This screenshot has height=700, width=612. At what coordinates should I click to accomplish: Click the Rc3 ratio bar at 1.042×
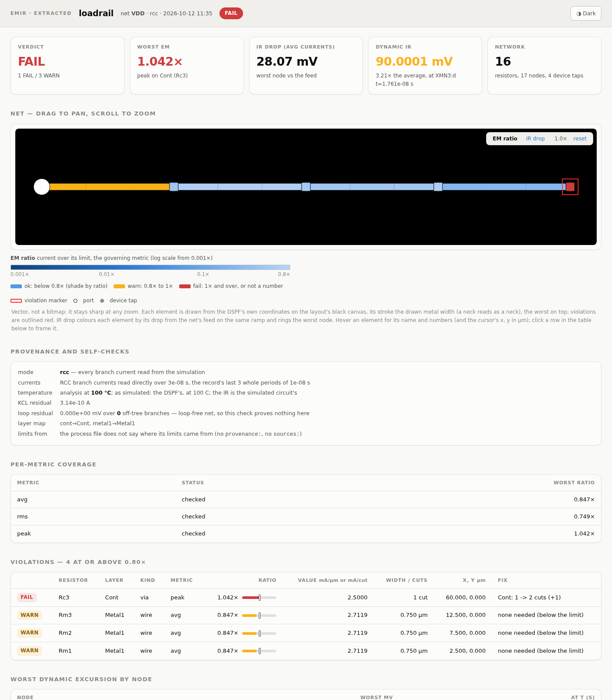click(x=259, y=598)
